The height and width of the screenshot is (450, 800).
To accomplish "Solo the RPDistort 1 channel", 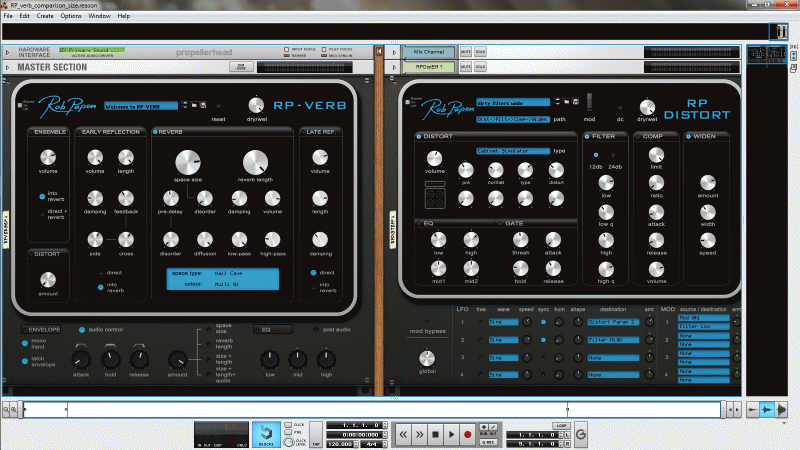I will 480,66.
